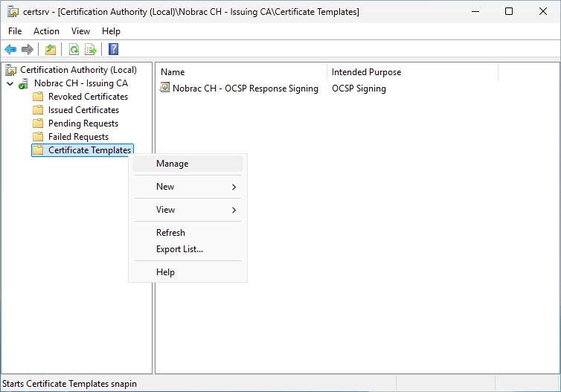Expand the New submenu arrow
Image resolution: width=561 pixels, height=392 pixels.
pos(234,187)
